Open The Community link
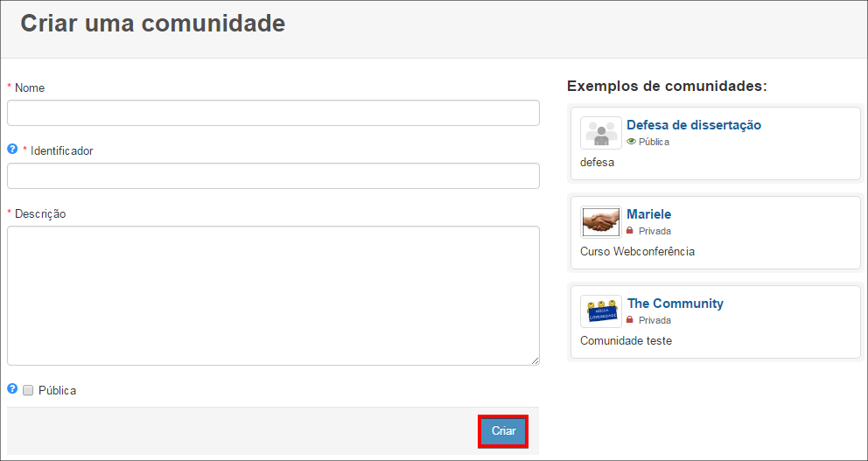Image resolution: width=868 pixels, height=461 pixels. click(675, 304)
